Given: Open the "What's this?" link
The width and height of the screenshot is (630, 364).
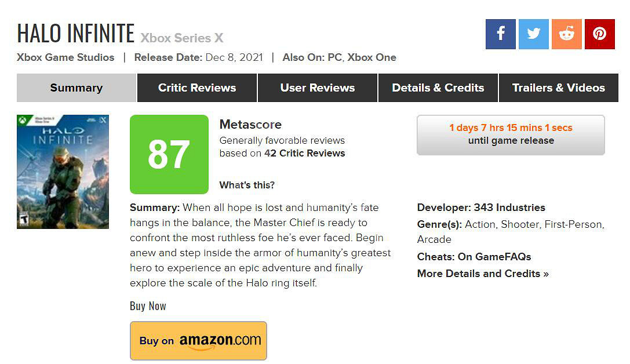Looking at the screenshot, I should pyautogui.click(x=247, y=185).
